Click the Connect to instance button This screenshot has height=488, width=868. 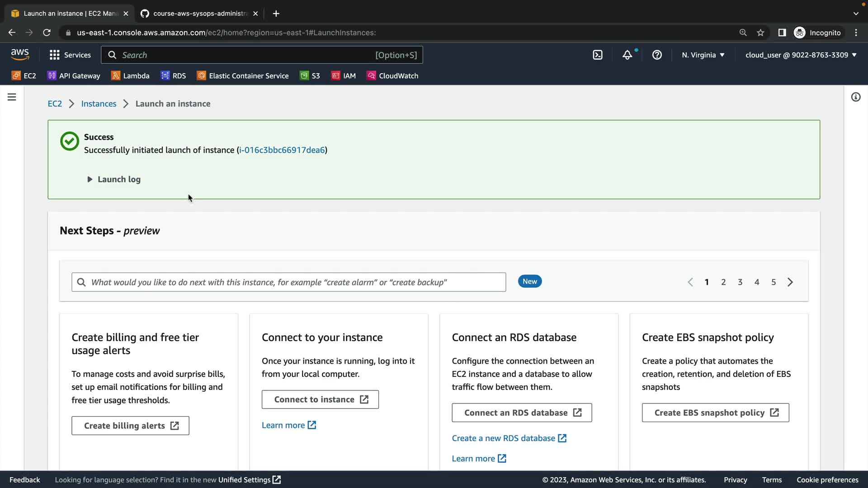click(320, 399)
